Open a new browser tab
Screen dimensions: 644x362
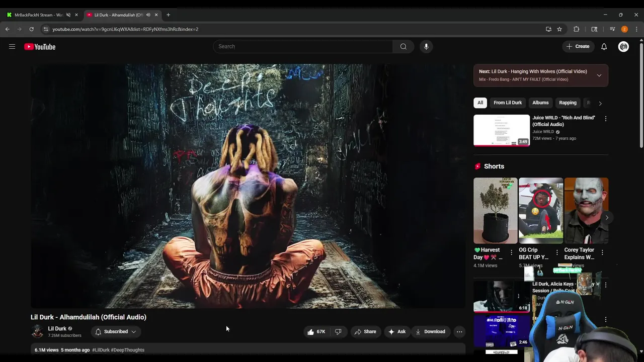point(168,15)
